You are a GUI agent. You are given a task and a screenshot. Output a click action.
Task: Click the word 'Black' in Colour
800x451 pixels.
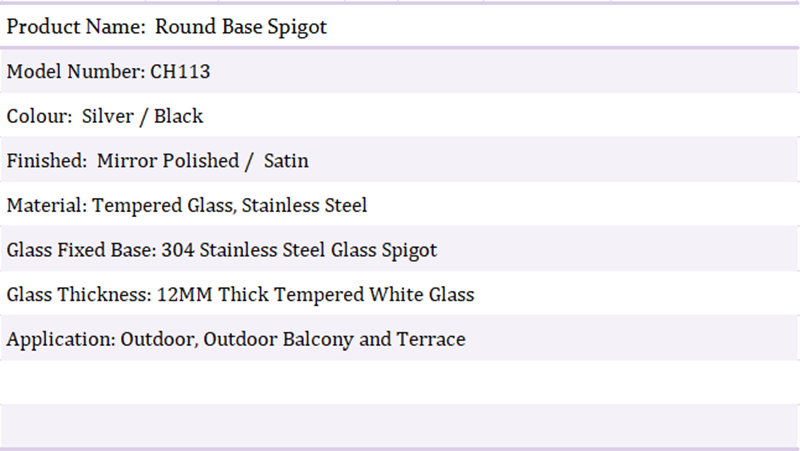click(179, 116)
